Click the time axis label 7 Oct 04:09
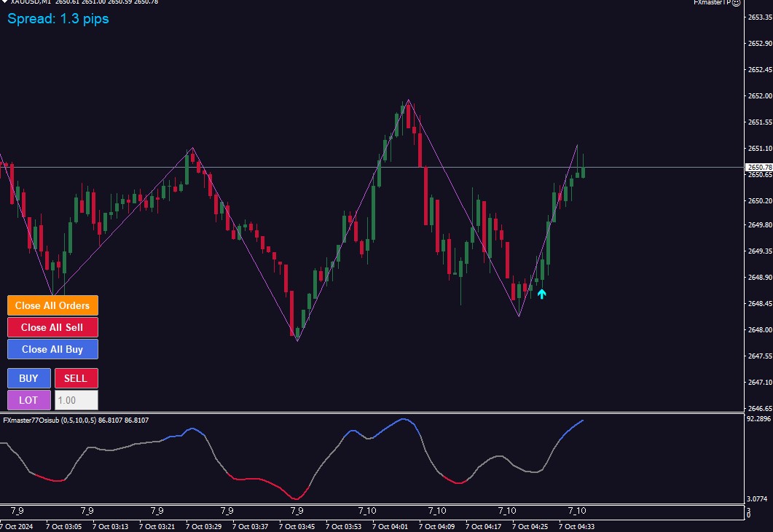This screenshot has width=773, height=532. (437, 527)
